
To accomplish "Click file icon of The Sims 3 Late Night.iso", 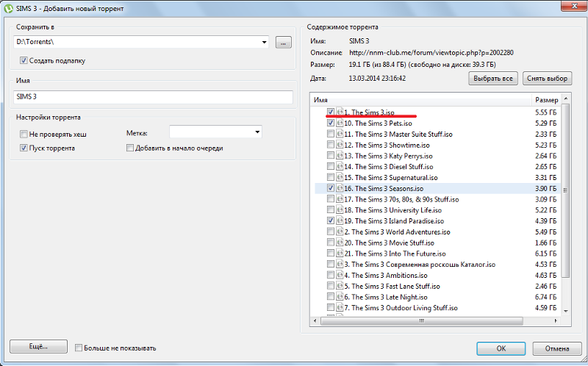I will 340,297.
